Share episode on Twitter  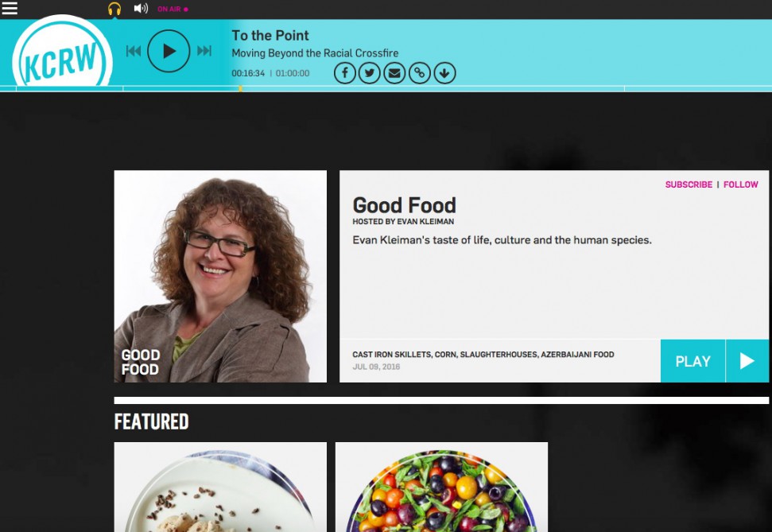369,73
